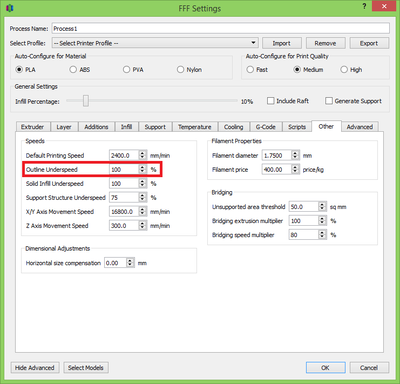Switch to the G-Code tab
This screenshot has height=384, width=400.
click(266, 127)
